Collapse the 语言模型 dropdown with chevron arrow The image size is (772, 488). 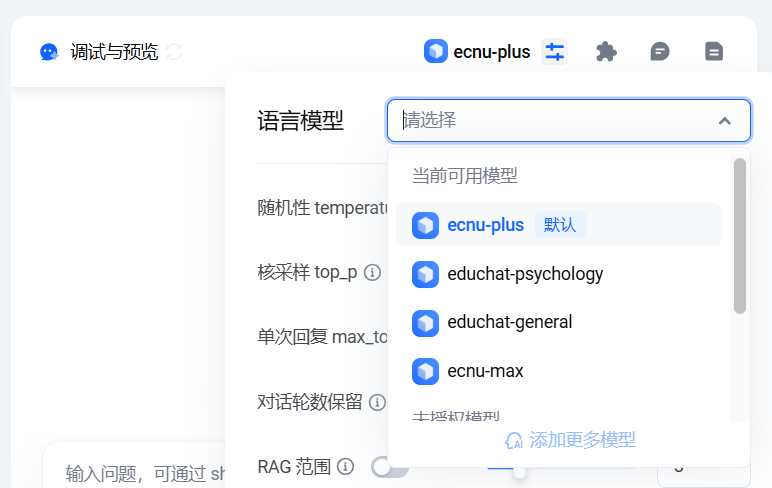[x=724, y=121]
